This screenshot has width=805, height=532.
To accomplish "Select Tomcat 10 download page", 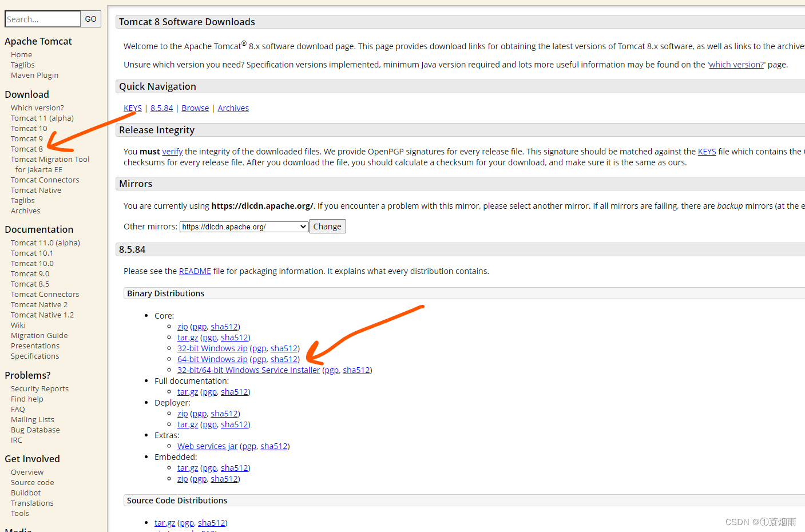I will coord(29,129).
